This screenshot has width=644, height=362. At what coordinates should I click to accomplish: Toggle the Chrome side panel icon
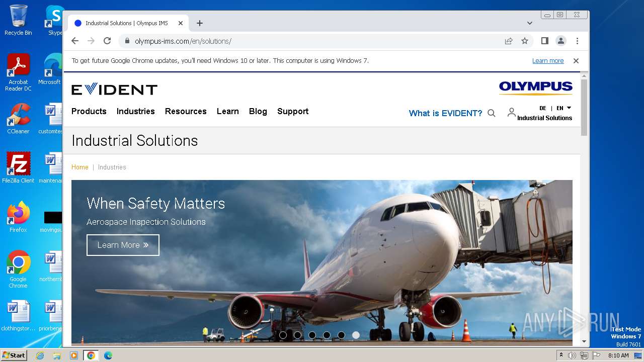545,41
